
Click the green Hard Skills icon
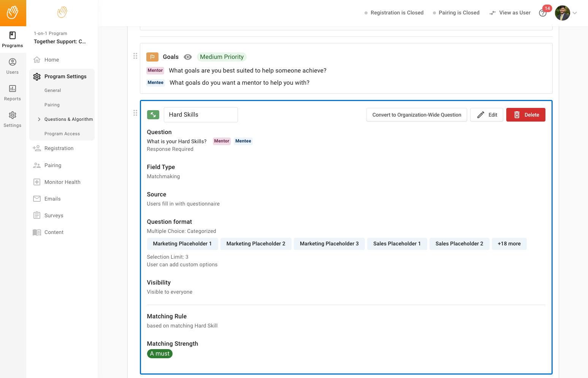(x=153, y=115)
